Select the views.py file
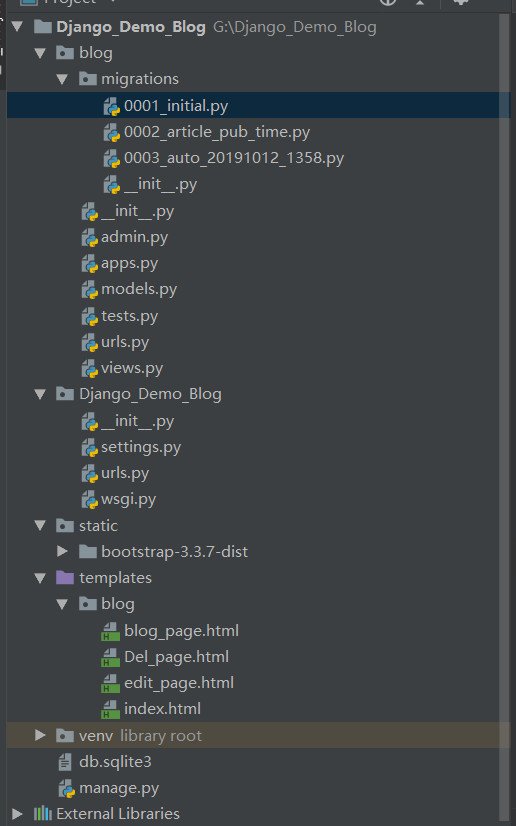Image resolution: width=516 pixels, height=826 pixels. (132, 368)
